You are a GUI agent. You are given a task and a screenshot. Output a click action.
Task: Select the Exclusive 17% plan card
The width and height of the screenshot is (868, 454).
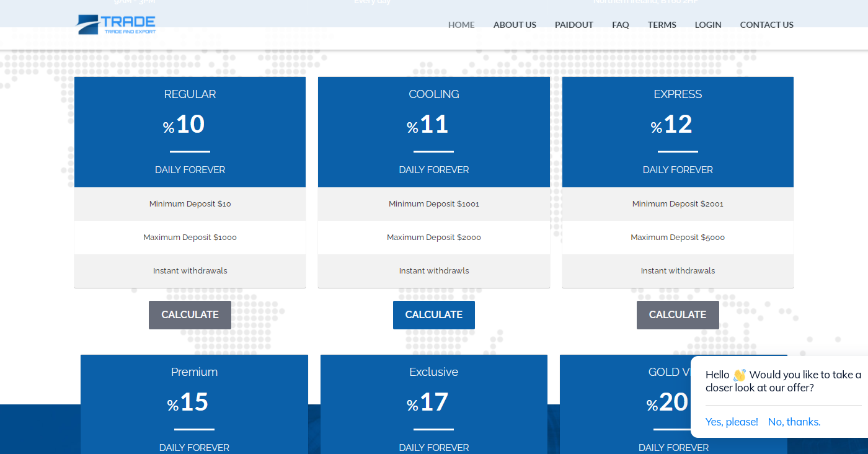(x=433, y=403)
